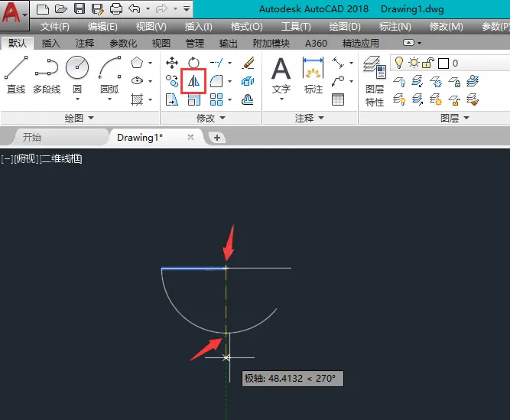
Task: Add a new drawing tab with plus button
Action: coord(217,138)
